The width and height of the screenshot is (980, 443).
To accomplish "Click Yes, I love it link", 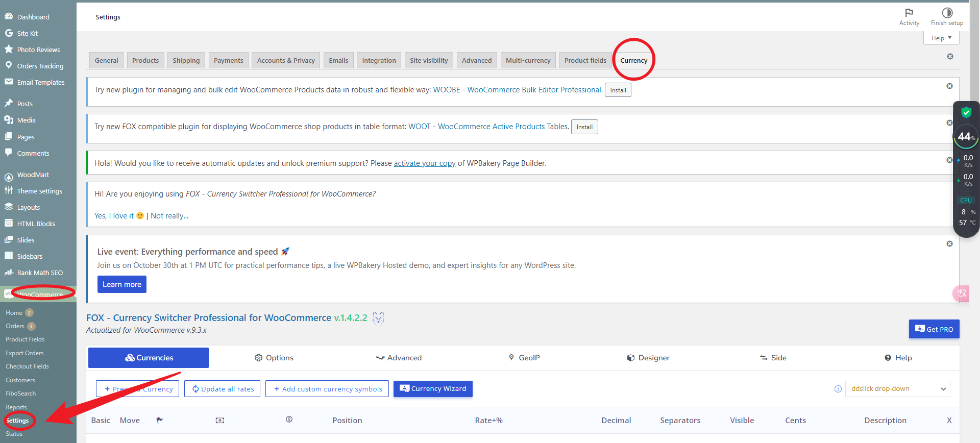I will (119, 216).
